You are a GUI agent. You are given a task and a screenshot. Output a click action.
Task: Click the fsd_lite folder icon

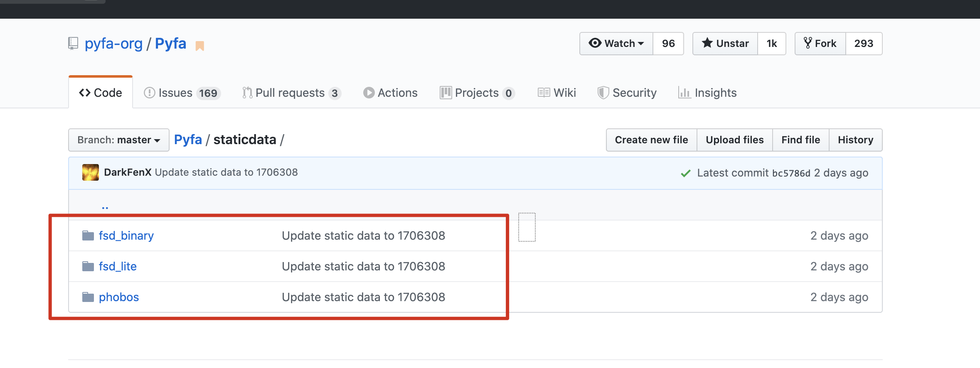(88, 266)
